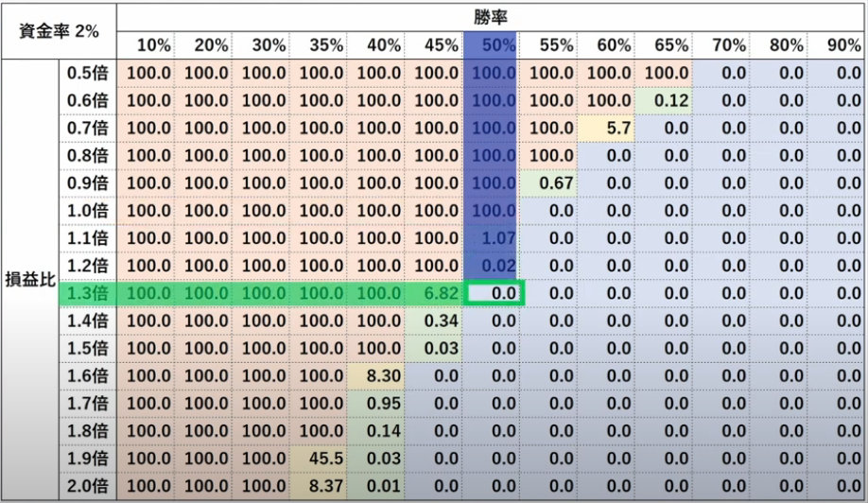Click the 2.0倍 row label
This screenshot has height=503, width=868.
(x=88, y=486)
